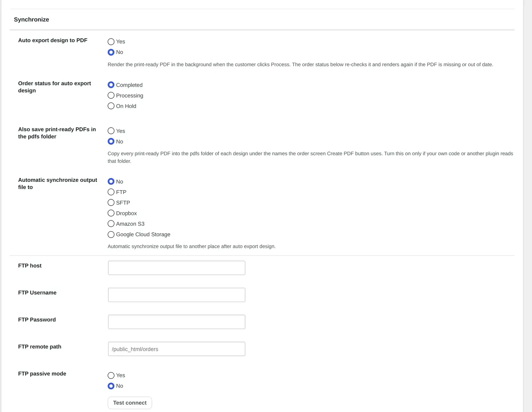Click the FTP remote path input field
The height and width of the screenshot is (412, 532).
[177, 349]
